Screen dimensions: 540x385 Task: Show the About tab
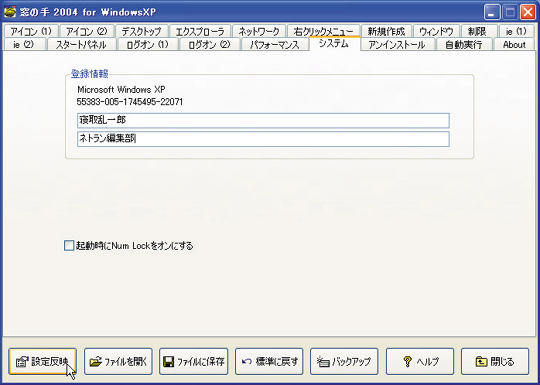coord(514,44)
